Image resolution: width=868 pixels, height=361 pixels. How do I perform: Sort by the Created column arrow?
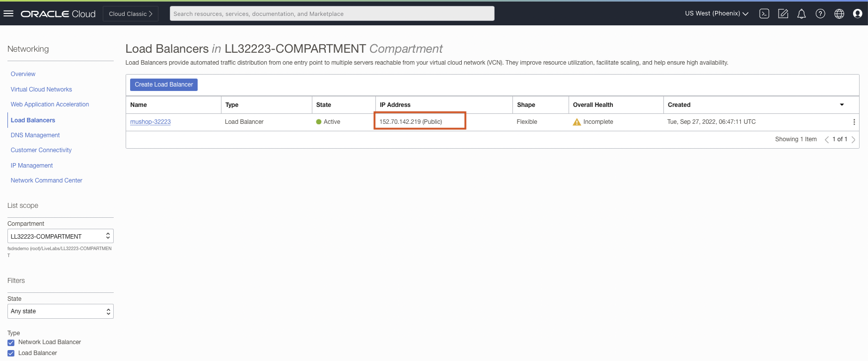(842, 104)
